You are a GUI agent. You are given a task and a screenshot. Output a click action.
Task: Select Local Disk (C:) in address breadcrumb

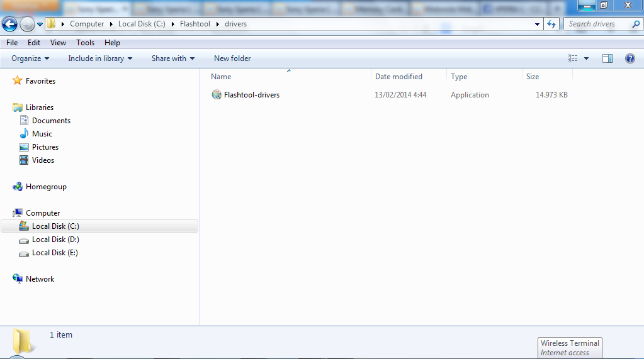tap(142, 24)
